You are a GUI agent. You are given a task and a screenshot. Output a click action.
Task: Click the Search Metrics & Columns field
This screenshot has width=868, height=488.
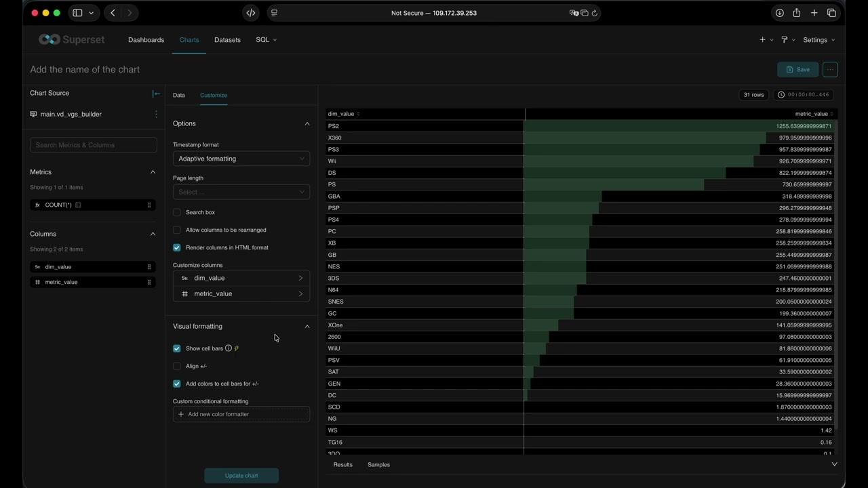click(94, 145)
